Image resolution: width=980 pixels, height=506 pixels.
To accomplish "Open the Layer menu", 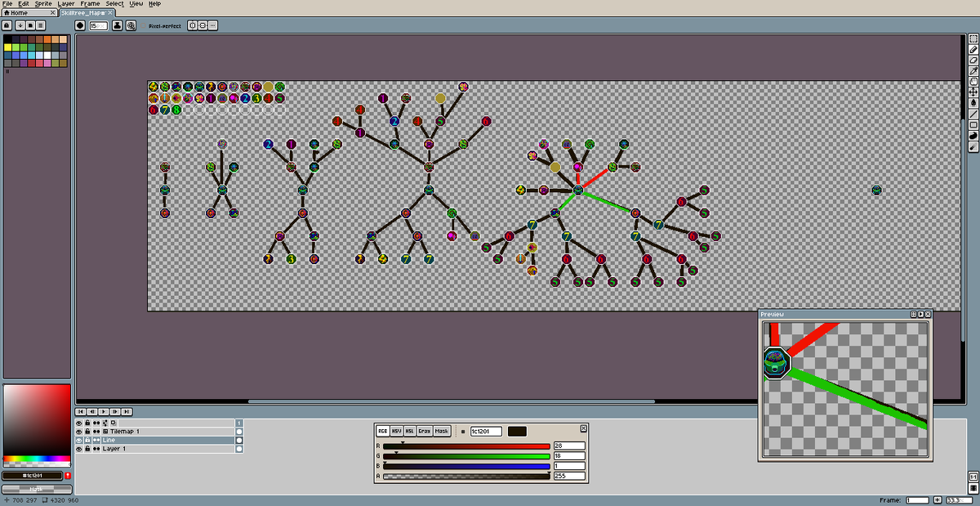I will (x=66, y=3).
